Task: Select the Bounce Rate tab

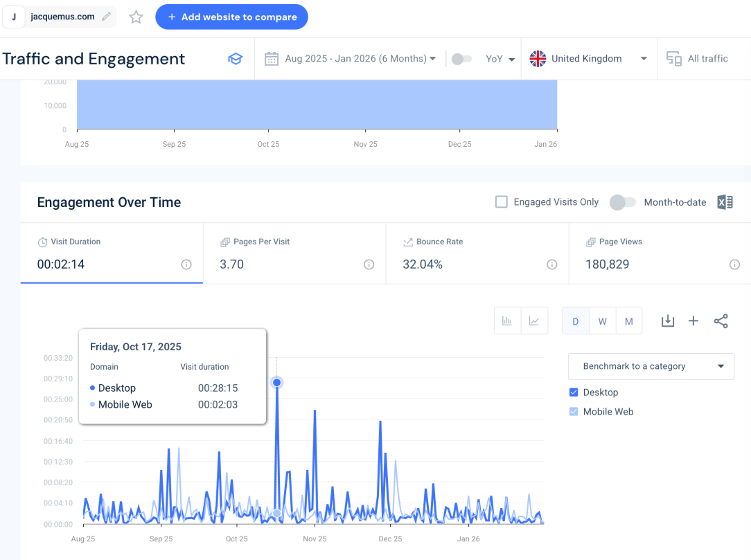Action: 477,253
